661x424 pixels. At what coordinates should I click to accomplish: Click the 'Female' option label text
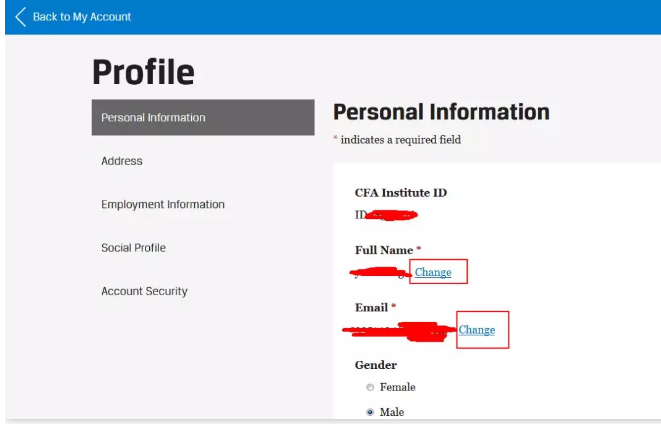pyautogui.click(x=397, y=388)
